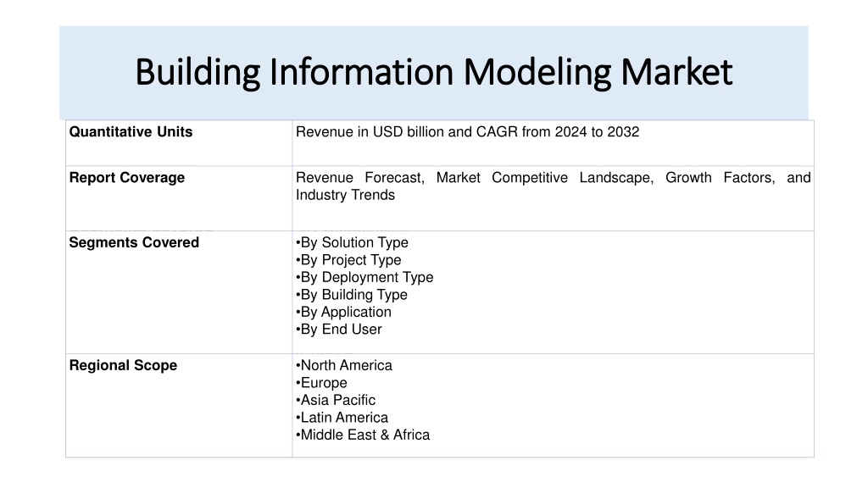Click the By Building Type bullet
Screen dimensions: 868x488
tap(352, 294)
